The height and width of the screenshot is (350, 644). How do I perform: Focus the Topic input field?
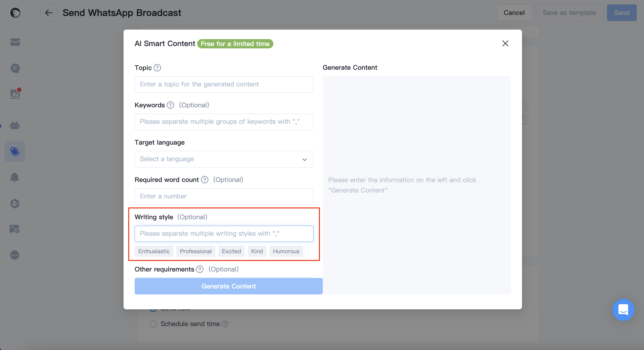pos(224,84)
